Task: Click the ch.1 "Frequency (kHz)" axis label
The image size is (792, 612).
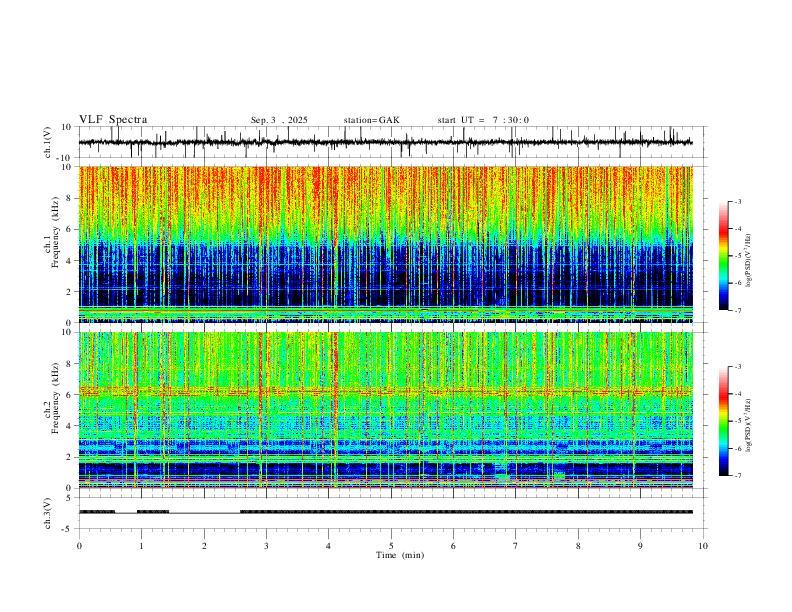Action: (56, 232)
